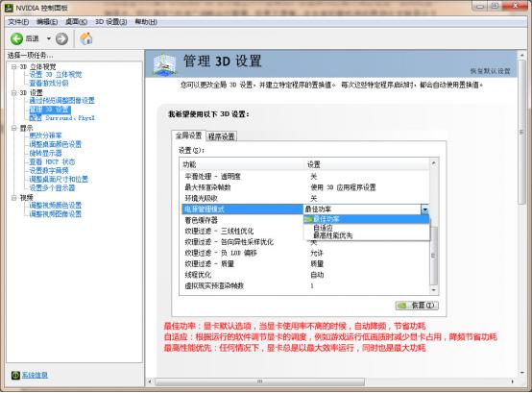Open 配置 Surround、PhysX in task tree

pos(62,118)
